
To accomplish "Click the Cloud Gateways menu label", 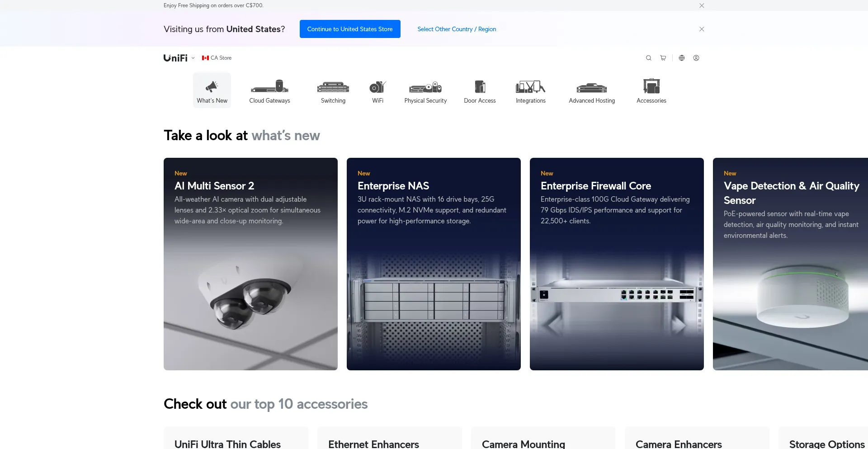I will [x=270, y=101].
